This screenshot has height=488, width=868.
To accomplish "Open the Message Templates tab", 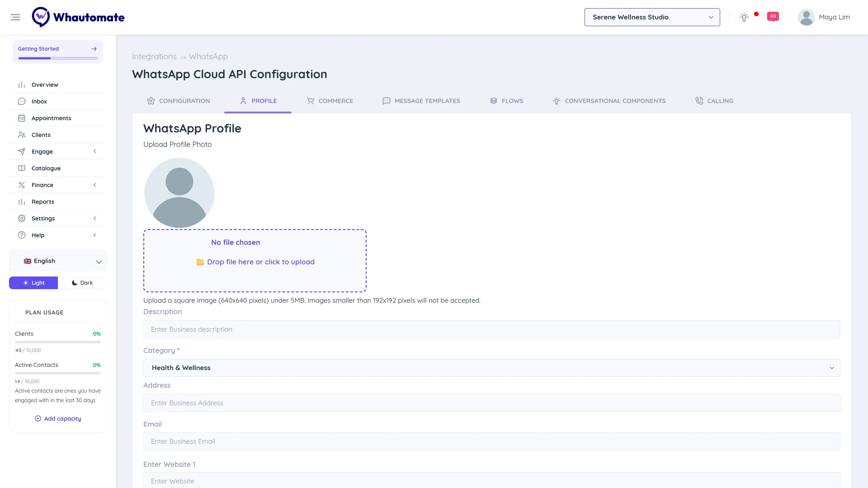I will click(x=421, y=101).
